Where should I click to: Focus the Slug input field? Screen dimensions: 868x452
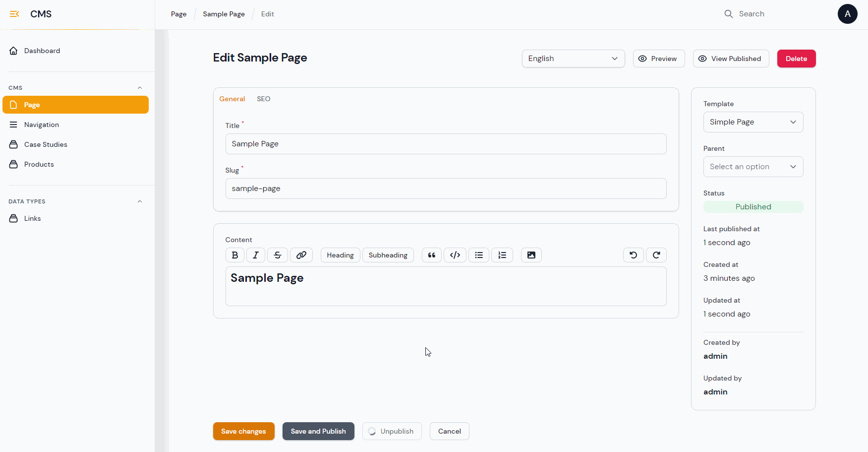tap(446, 189)
